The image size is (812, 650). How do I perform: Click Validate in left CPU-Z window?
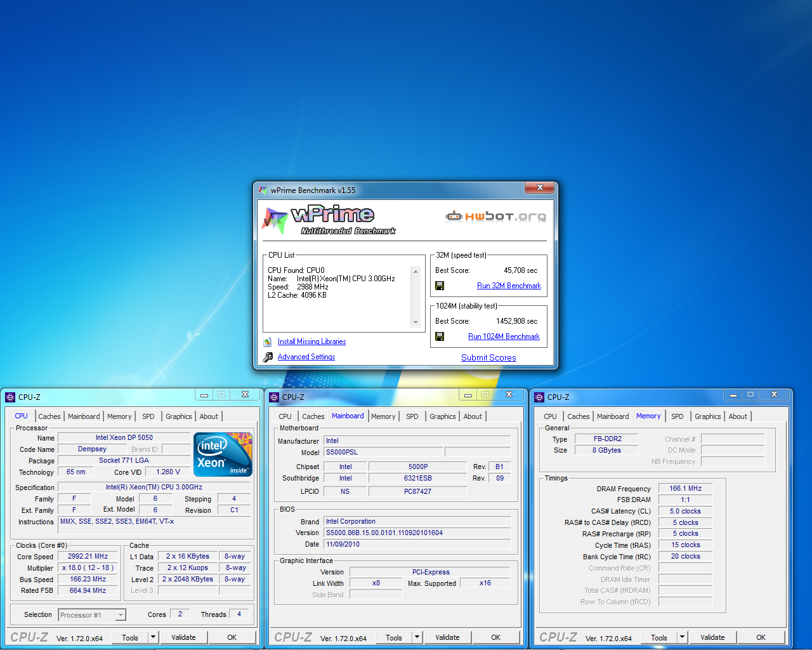tap(183, 637)
